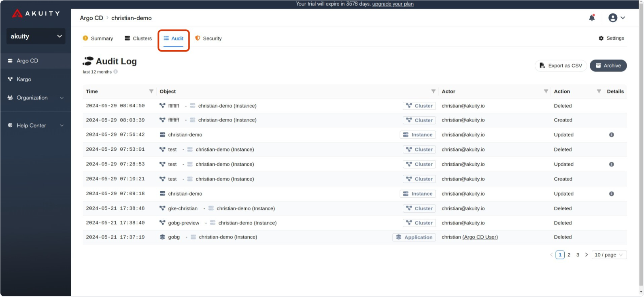This screenshot has width=644, height=297.
Task: Click gke-christian object name
Action: [183, 209]
